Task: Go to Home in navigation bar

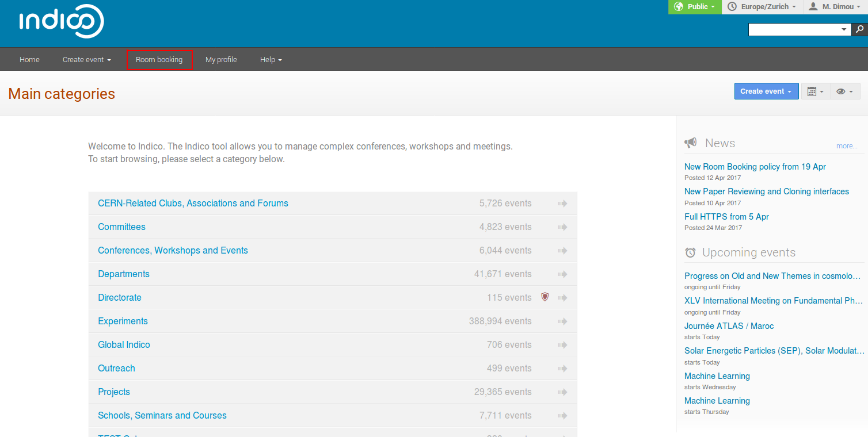Action: pyautogui.click(x=29, y=60)
